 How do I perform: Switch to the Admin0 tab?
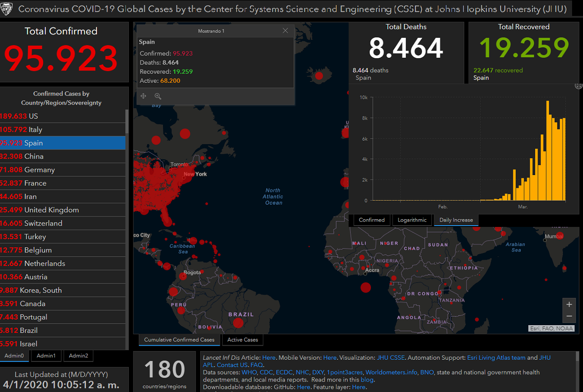pyautogui.click(x=14, y=356)
